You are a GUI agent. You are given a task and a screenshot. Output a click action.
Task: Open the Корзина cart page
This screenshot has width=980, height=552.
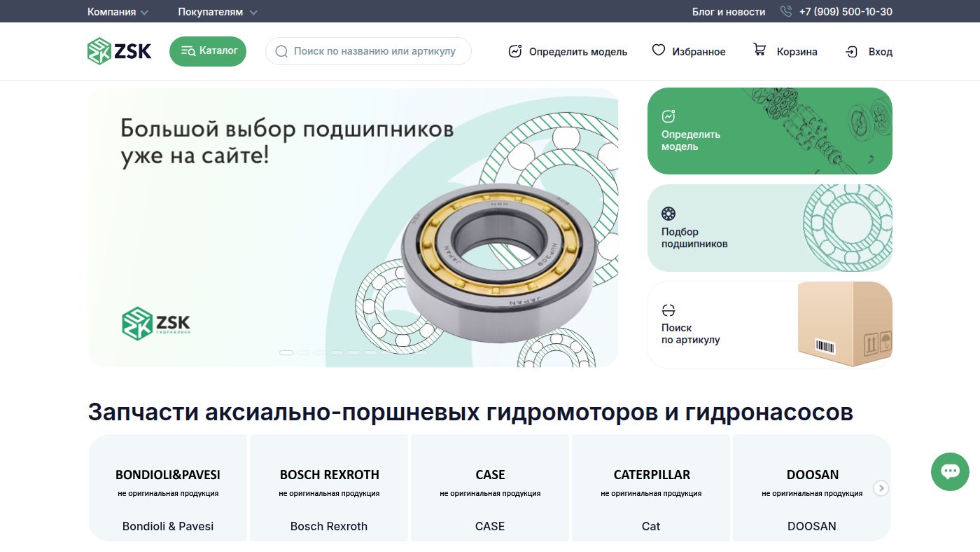coord(785,52)
